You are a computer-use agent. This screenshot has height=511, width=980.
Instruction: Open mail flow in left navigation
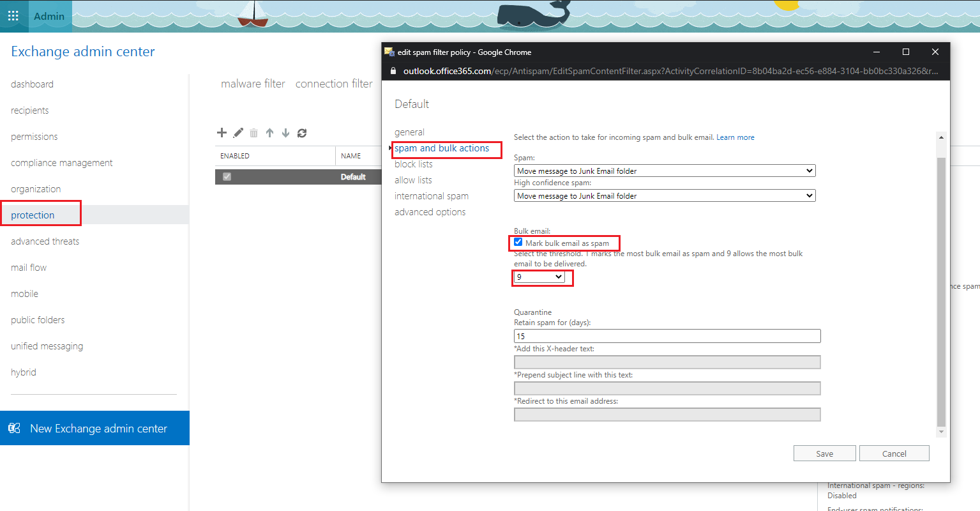pos(29,268)
